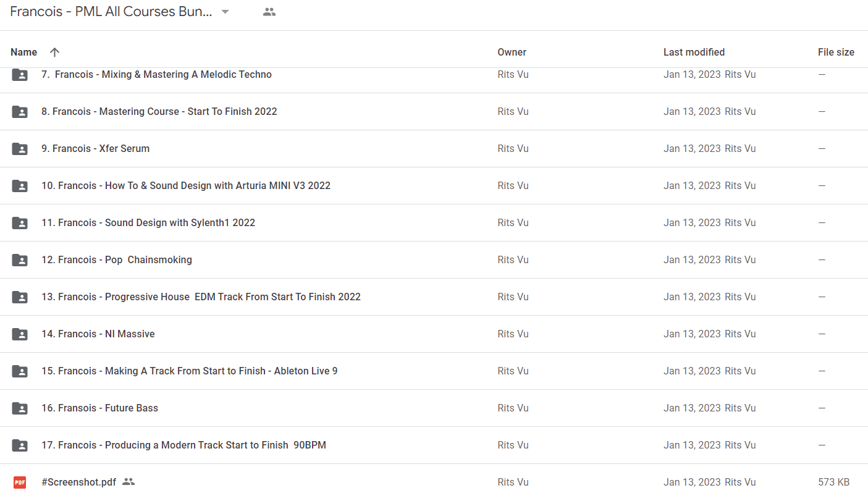Click owner 'Rits Vu' in Mastering Course row
868x493 pixels.
click(x=513, y=111)
